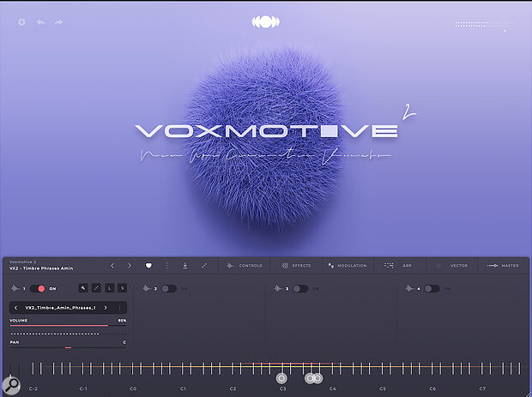Click the Volume slider bar for layer 1
Image resolution: width=532 pixels, height=397 pixels.
pyautogui.click(x=68, y=326)
